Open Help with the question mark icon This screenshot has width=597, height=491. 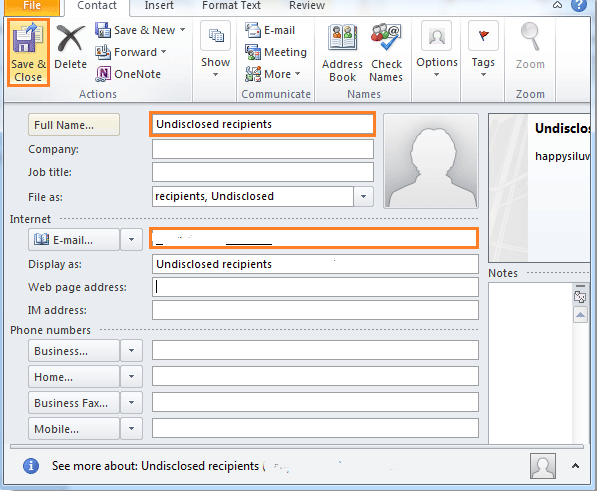579,5
